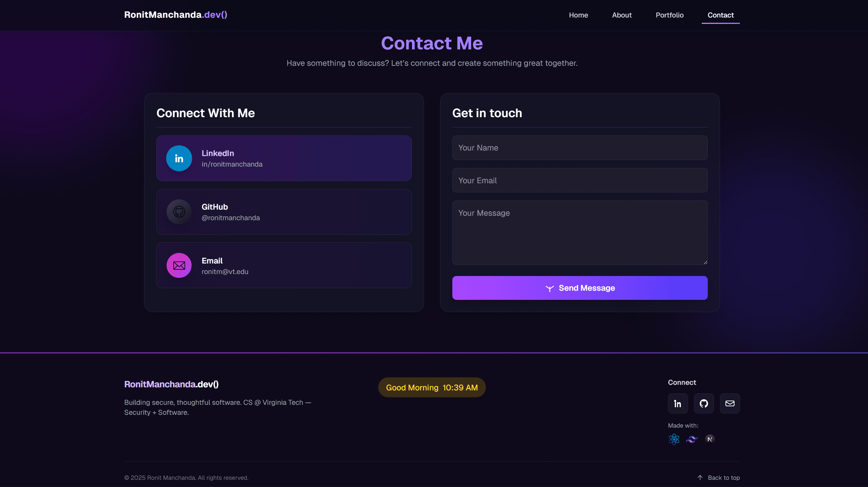Click the Back to top link
868x487 pixels.
724,478
